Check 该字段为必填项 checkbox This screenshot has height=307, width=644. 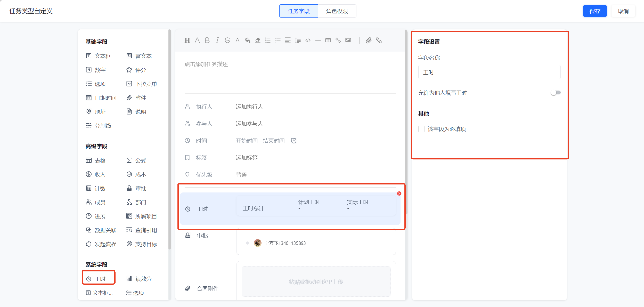pos(421,129)
